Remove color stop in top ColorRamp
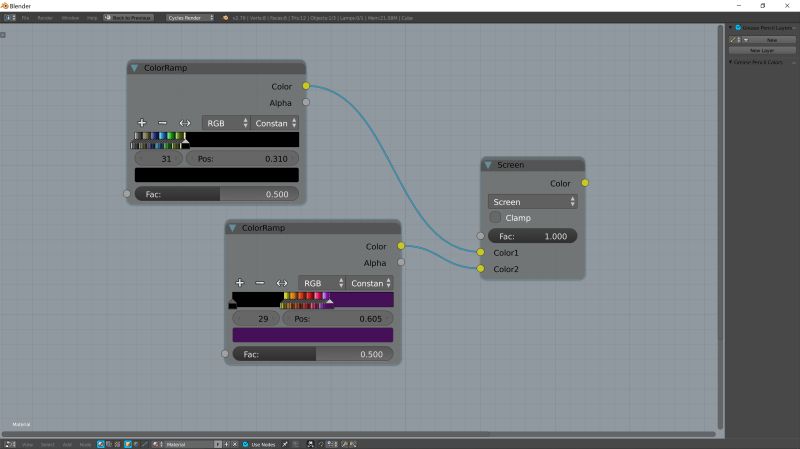 click(162, 122)
